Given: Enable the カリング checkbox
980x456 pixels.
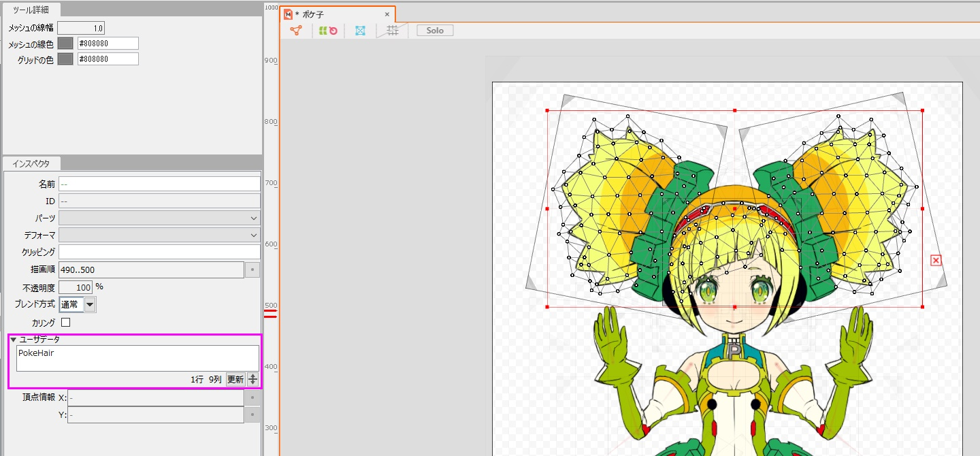Looking at the screenshot, I should 66,322.
